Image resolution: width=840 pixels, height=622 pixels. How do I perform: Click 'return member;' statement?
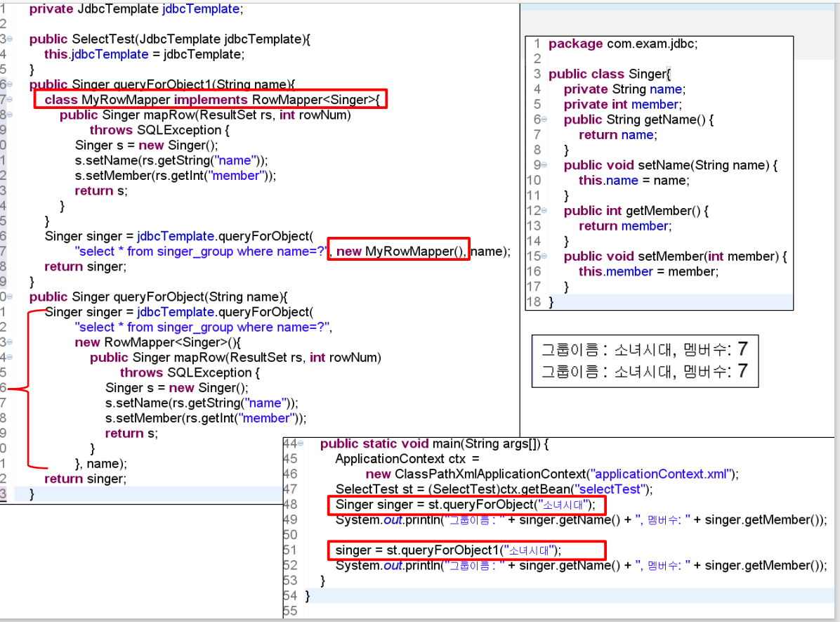pyautogui.click(x=625, y=226)
